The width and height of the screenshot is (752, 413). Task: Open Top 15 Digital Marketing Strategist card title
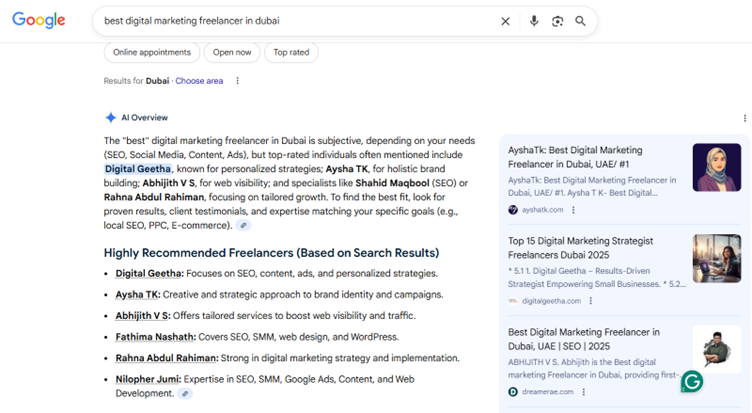point(580,248)
